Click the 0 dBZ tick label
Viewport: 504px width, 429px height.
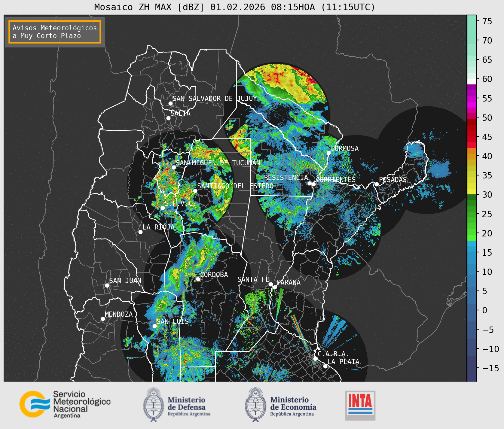click(485, 310)
